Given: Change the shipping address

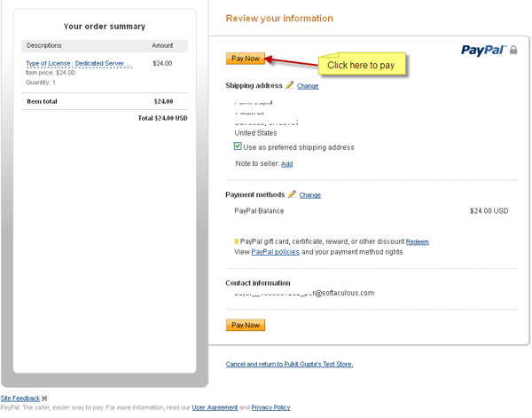Looking at the screenshot, I should [x=308, y=86].
